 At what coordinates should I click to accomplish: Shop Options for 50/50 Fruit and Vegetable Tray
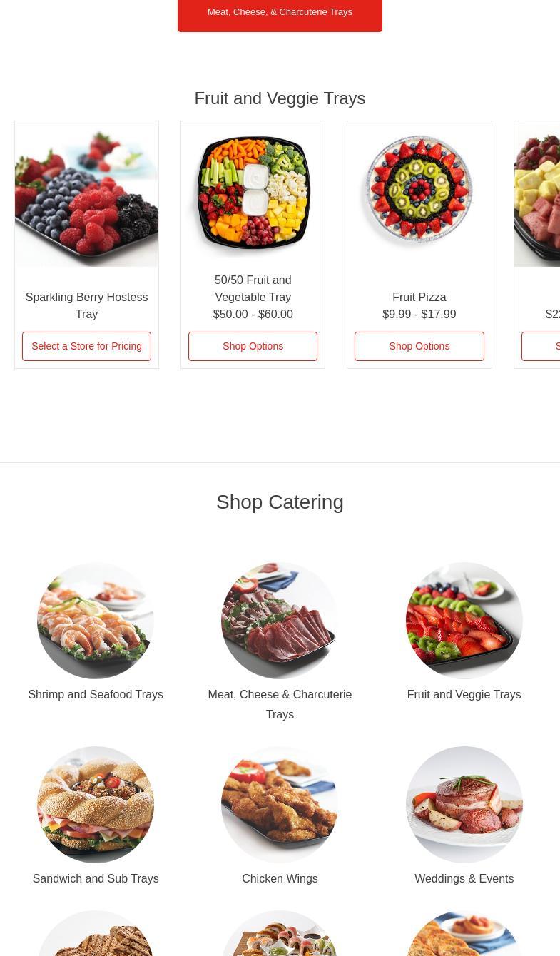pos(253,346)
